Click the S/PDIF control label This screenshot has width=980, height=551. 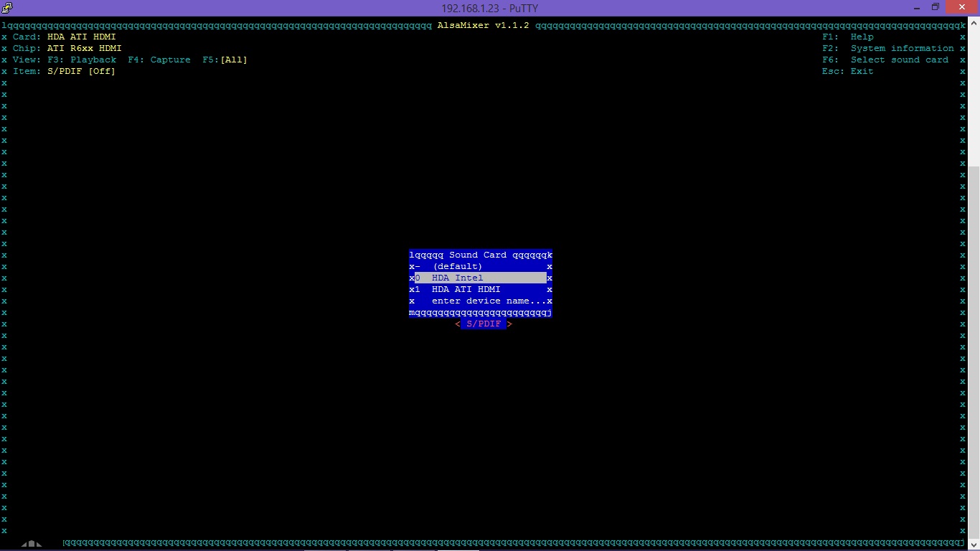pos(484,324)
